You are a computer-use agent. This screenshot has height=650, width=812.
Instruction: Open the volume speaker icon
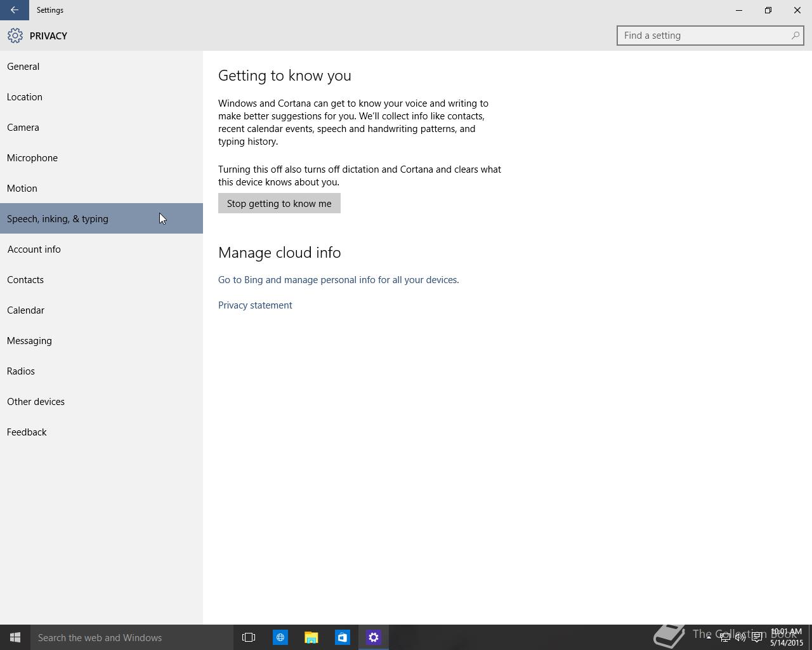tap(740, 637)
